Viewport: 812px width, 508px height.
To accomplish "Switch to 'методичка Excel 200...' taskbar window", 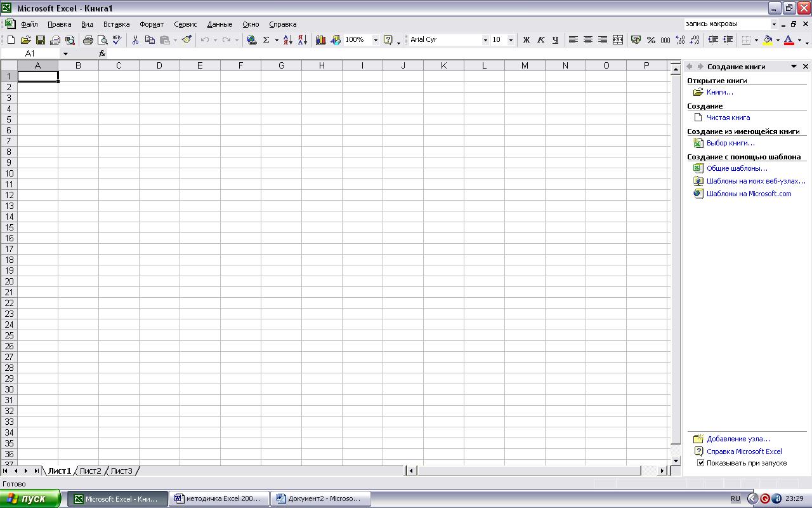I will pyautogui.click(x=218, y=498).
